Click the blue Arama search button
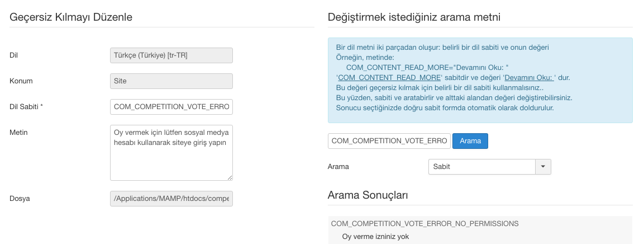 pos(470,141)
